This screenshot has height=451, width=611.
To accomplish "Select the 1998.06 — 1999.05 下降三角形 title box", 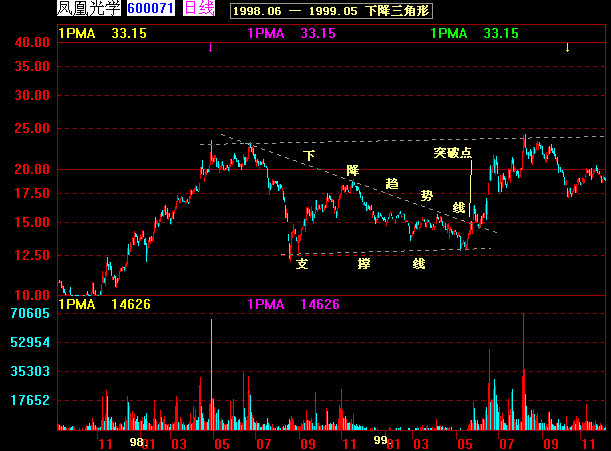I will [x=331, y=11].
